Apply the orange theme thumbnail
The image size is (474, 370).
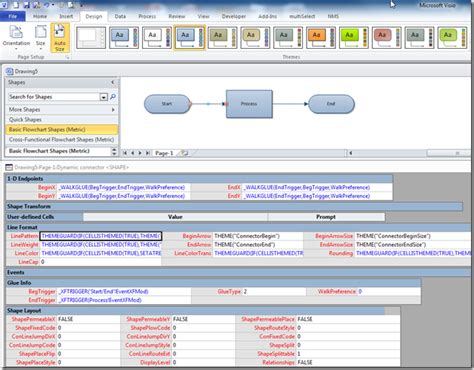(321, 38)
